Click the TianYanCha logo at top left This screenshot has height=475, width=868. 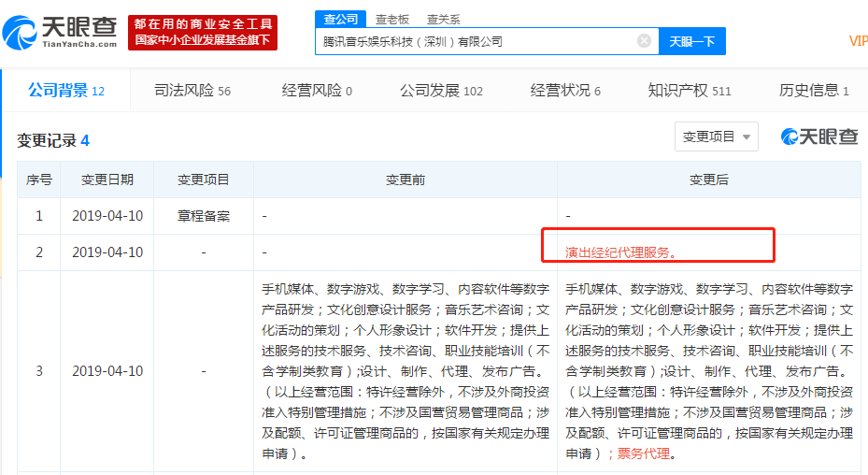pos(61,33)
